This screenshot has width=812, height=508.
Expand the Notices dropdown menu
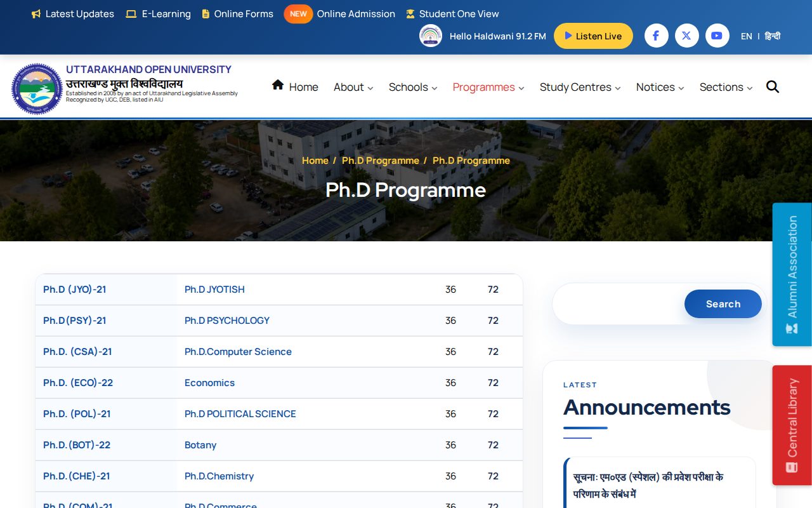660,87
